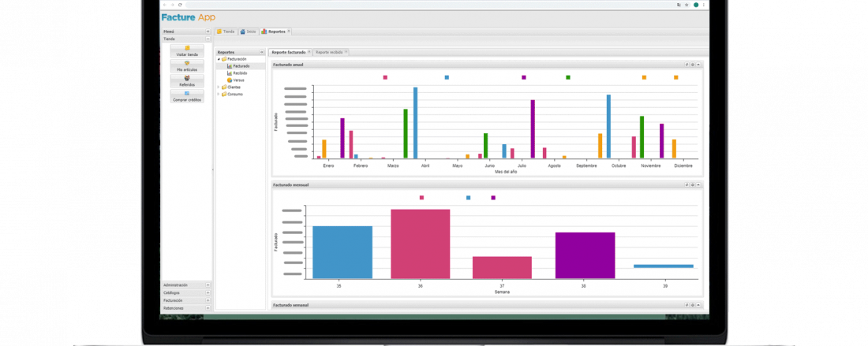Viewport: 868px width, 346px height.
Task: Expand the Catálogos panel section
Action: [x=208, y=292]
